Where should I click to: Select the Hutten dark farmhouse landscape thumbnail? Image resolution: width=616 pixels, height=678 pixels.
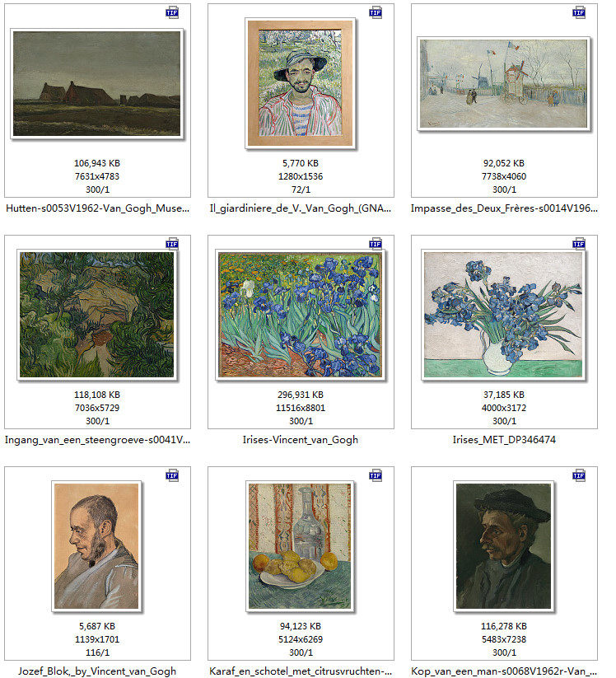click(97, 84)
